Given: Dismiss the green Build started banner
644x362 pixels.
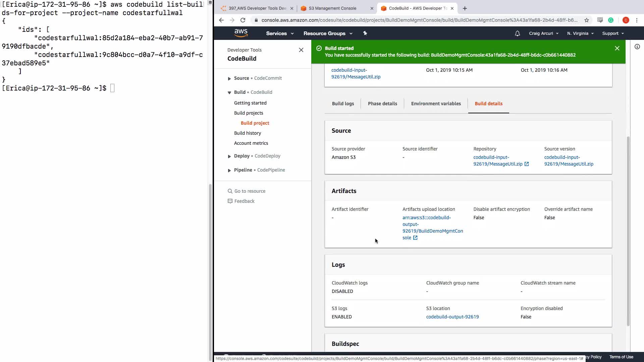Looking at the screenshot, I should point(617,48).
